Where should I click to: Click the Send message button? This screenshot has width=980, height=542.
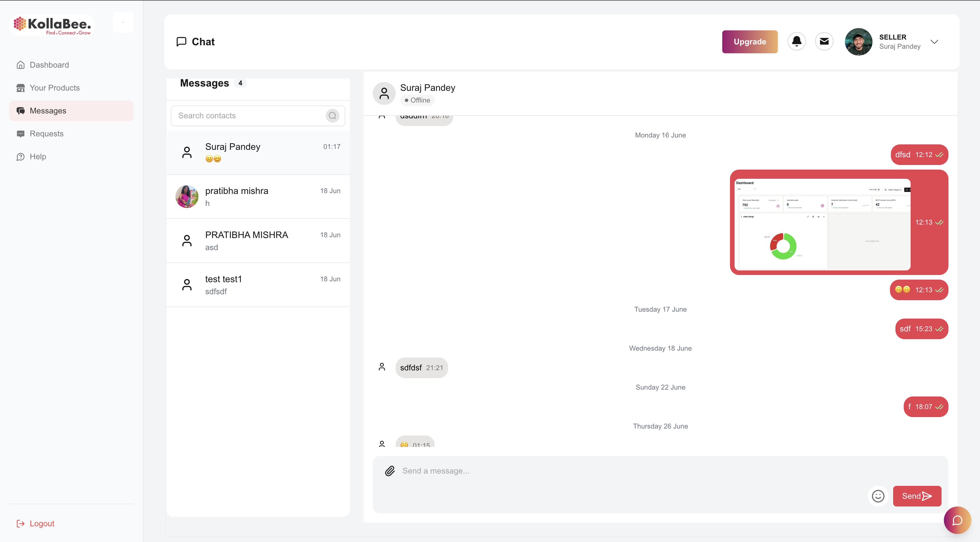coord(916,496)
